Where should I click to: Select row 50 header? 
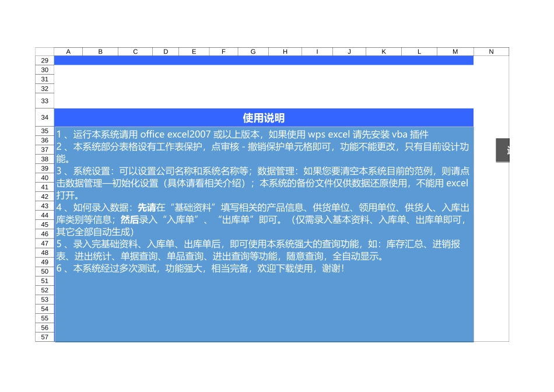(44, 271)
